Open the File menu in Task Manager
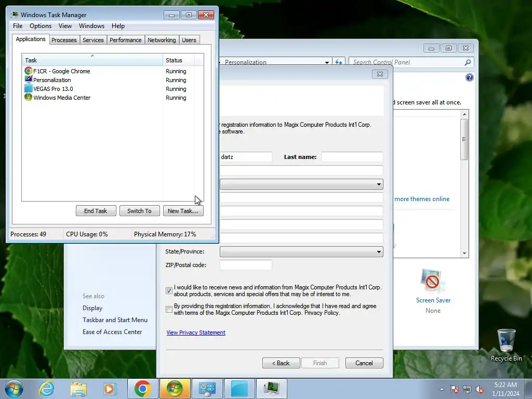The height and width of the screenshot is (399, 532). click(x=18, y=26)
